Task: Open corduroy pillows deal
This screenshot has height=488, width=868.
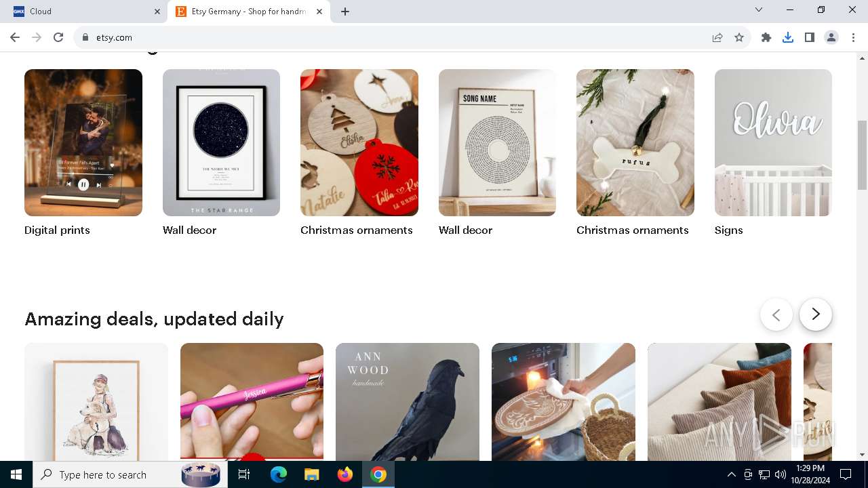Action: (719, 401)
